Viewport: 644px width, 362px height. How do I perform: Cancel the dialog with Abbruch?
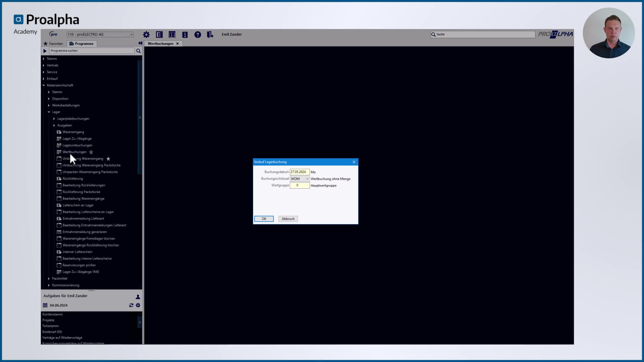coord(288,219)
